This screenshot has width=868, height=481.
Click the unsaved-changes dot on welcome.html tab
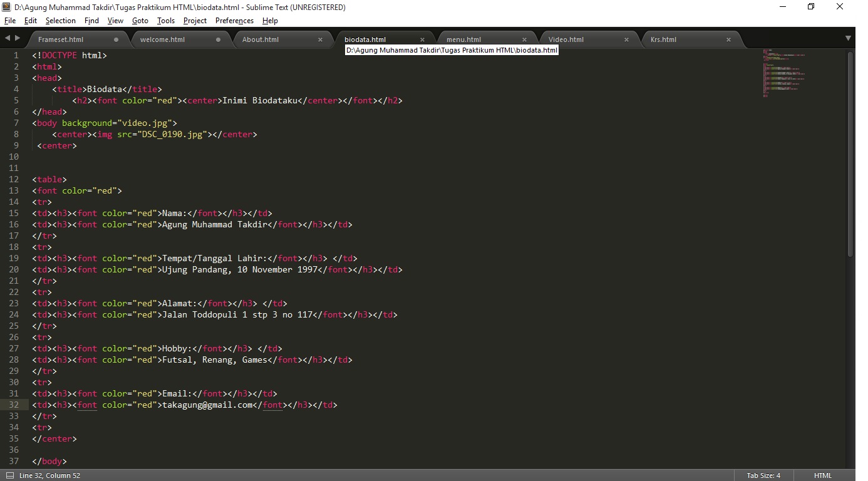(x=218, y=39)
